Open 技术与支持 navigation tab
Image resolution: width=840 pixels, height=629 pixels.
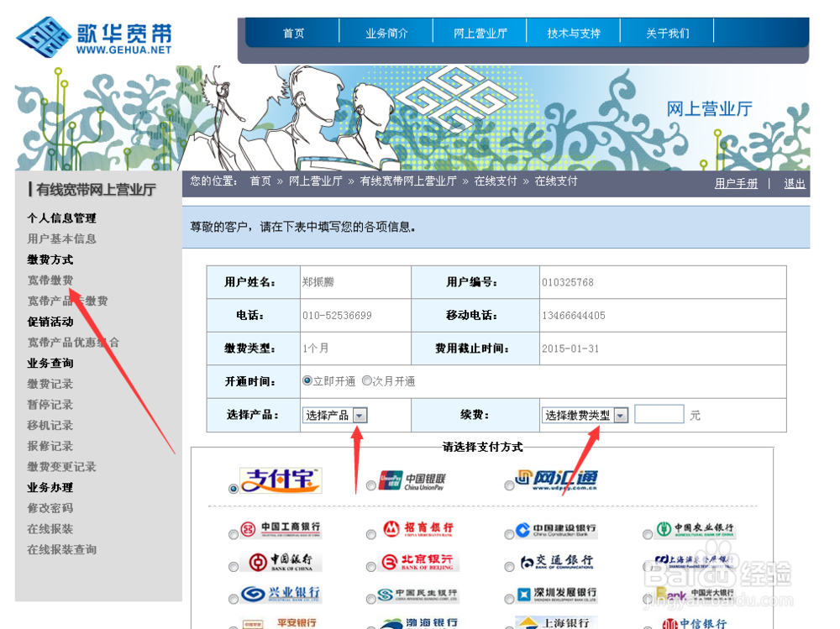[x=574, y=34]
